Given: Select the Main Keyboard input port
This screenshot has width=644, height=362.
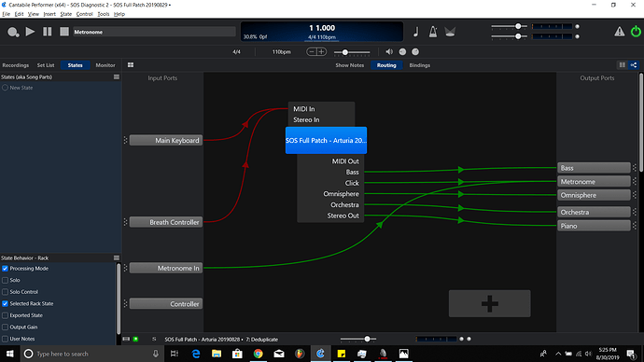Looking at the screenshot, I should tap(166, 140).
